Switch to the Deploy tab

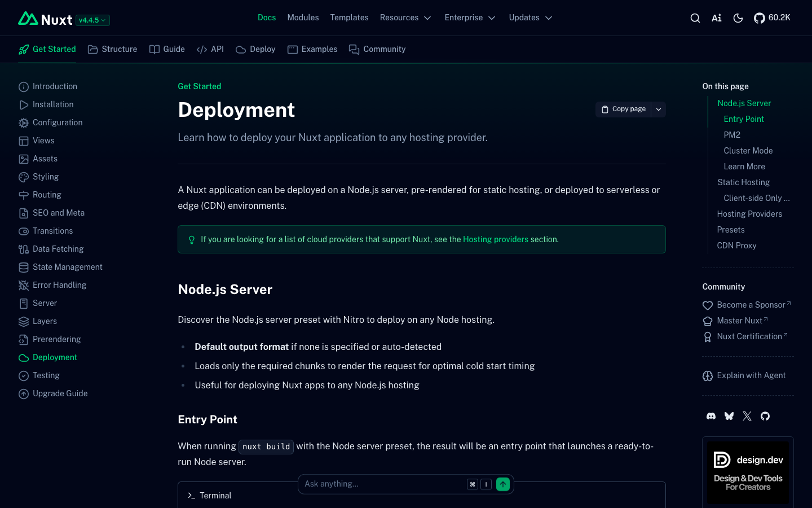click(x=255, y=49)
